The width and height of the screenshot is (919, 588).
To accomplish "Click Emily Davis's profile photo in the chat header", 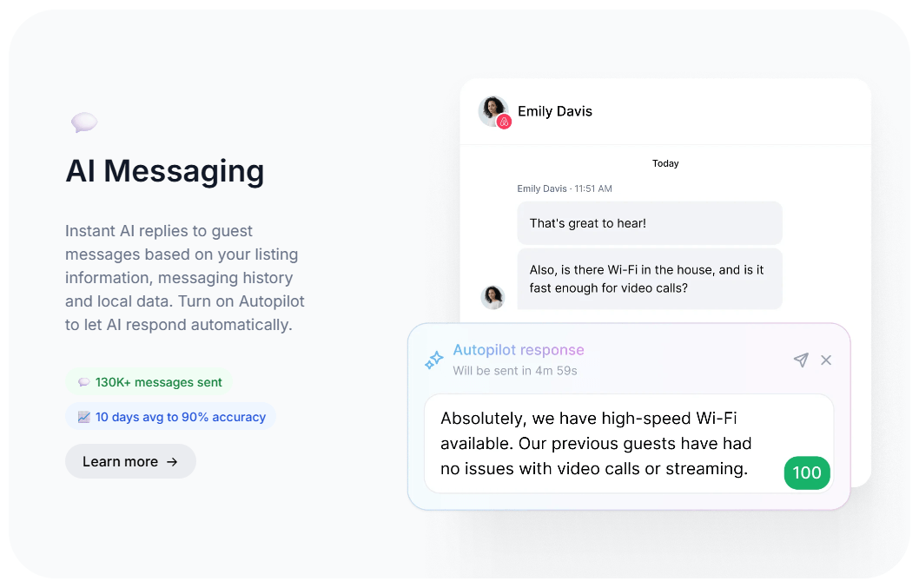I will click(493, 110).
